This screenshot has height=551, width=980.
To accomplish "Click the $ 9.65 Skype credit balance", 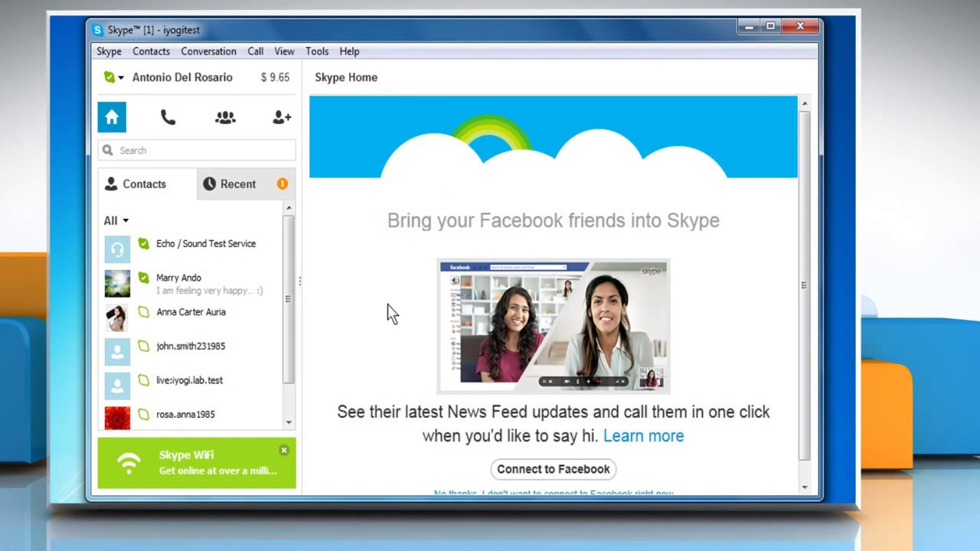I will click(x=275, y=77).
